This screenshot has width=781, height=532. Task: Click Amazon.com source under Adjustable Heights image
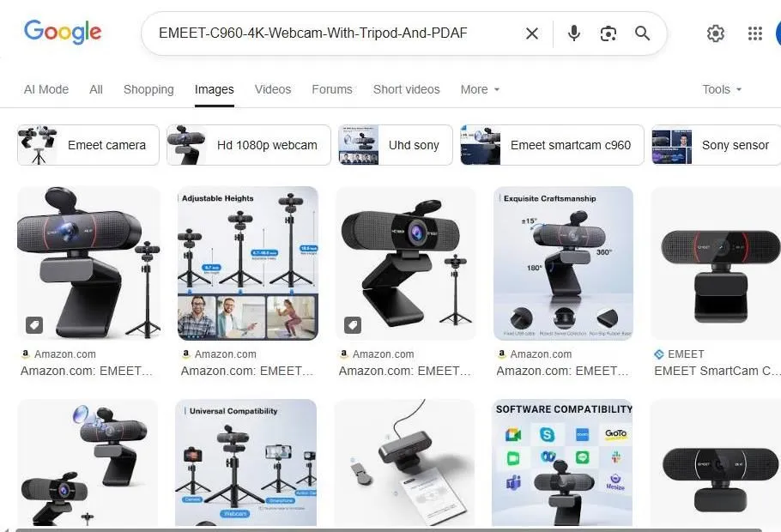click(225, 354)
